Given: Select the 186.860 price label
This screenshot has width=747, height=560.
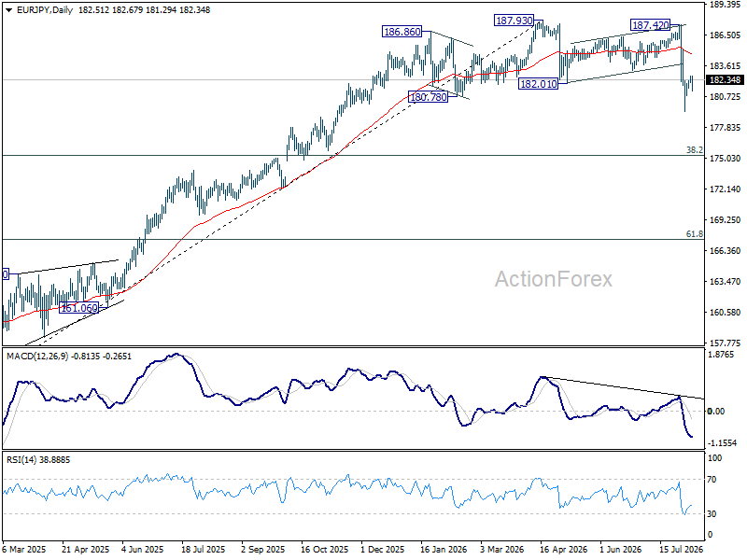Looking at the screenshot, I should (402, 32).
